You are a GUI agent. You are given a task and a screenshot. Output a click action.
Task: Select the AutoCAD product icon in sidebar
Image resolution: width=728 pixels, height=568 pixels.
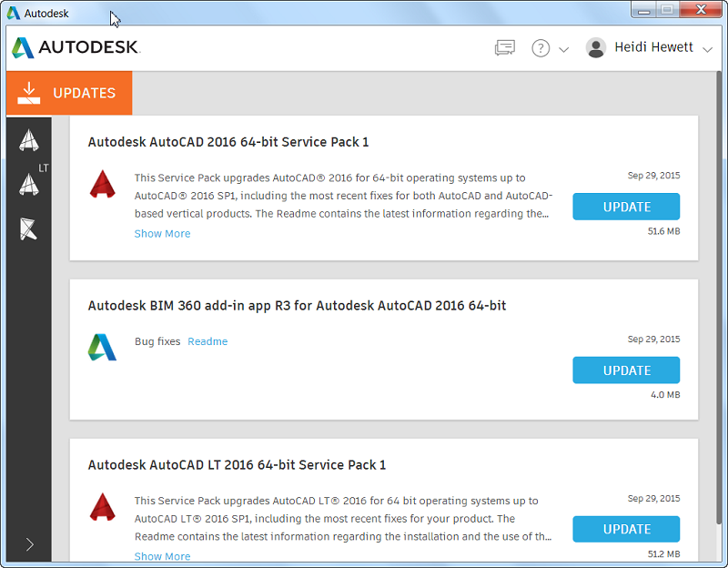pos(29,140)
